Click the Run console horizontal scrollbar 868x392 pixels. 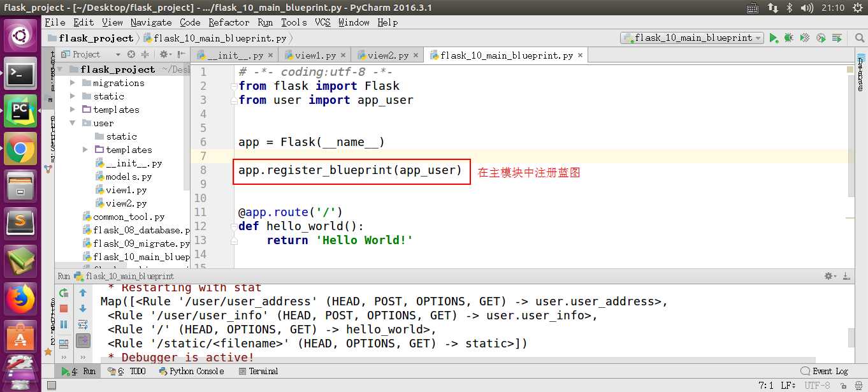458,360
